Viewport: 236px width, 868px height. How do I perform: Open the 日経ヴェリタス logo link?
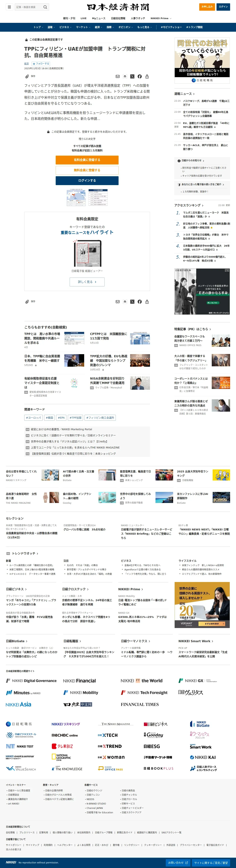191,692
